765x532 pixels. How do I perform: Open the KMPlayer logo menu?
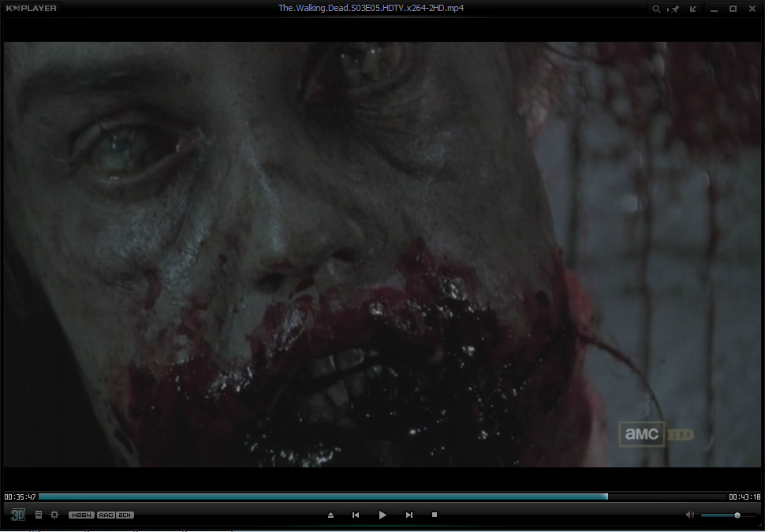(x=32, y=8)
